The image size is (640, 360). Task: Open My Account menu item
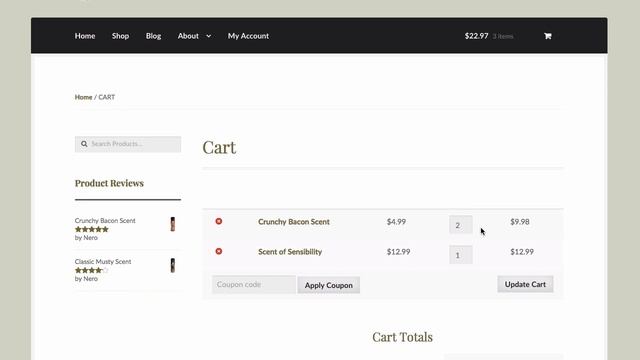pos(248,36)
